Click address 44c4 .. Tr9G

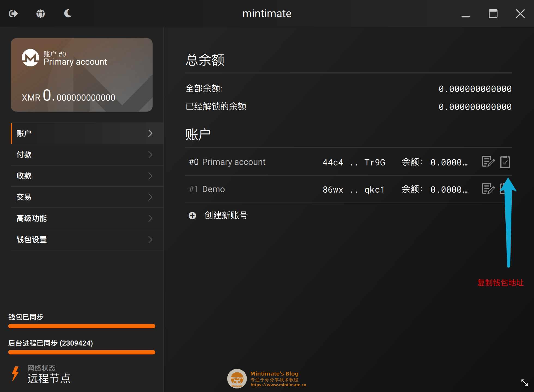(354, 163)
